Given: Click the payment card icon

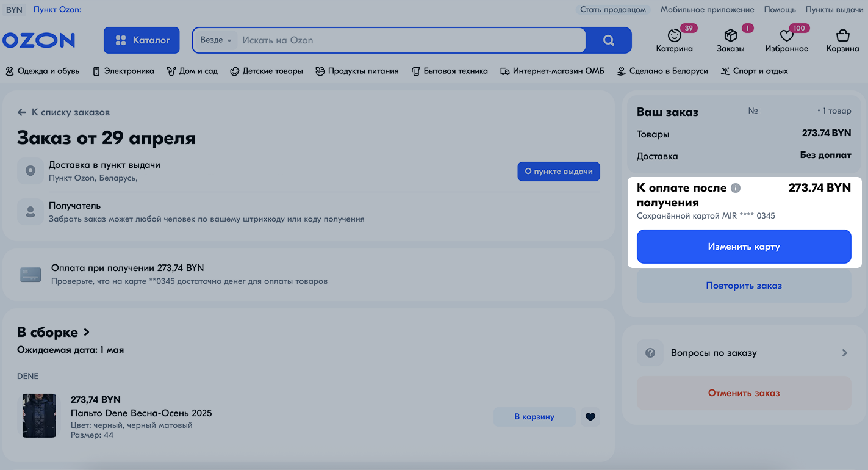Looking at the screenshot, I should tap(30, 274).
